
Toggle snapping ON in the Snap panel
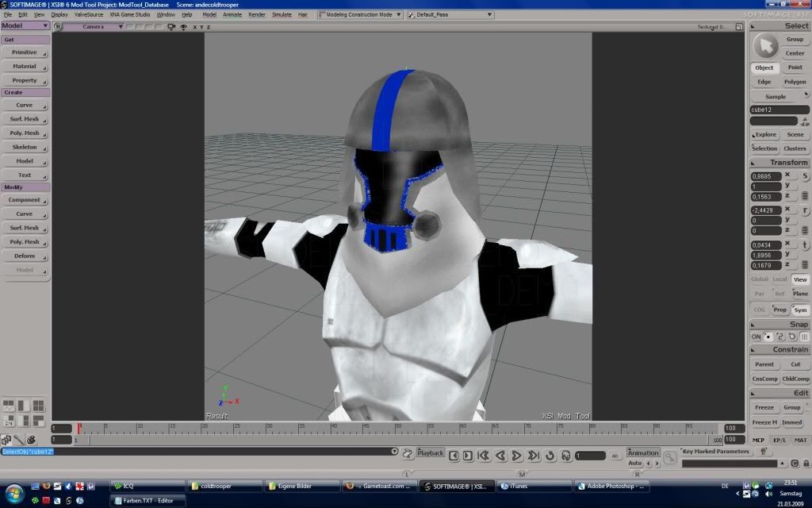756,337
